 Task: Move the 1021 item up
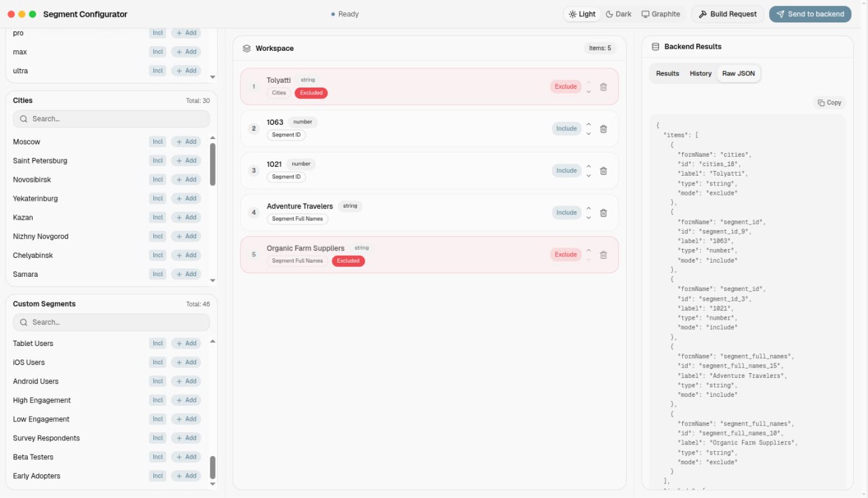tap(589, 166)
